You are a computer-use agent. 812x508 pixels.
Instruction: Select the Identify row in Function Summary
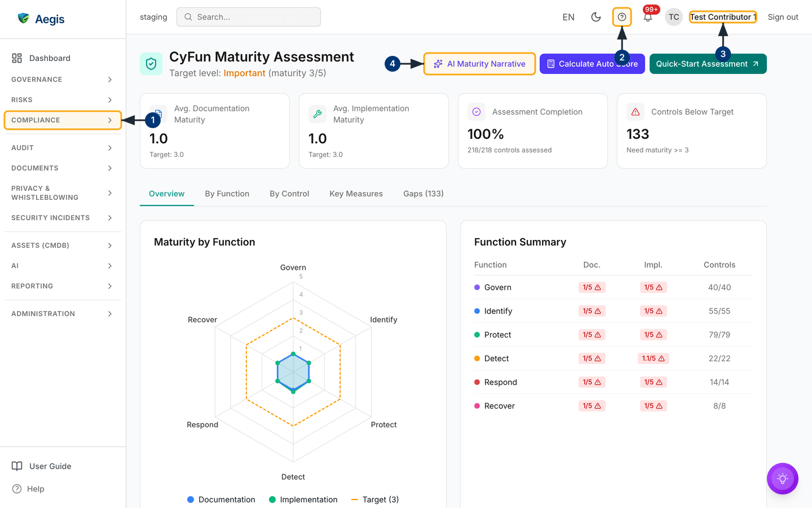tap(614, 311)
